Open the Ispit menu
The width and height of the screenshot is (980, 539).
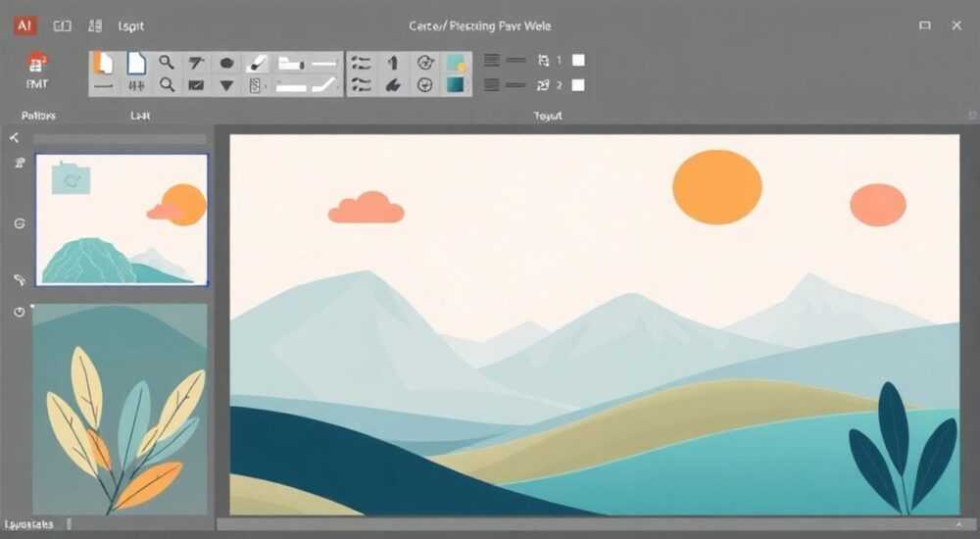coord(131,26)
